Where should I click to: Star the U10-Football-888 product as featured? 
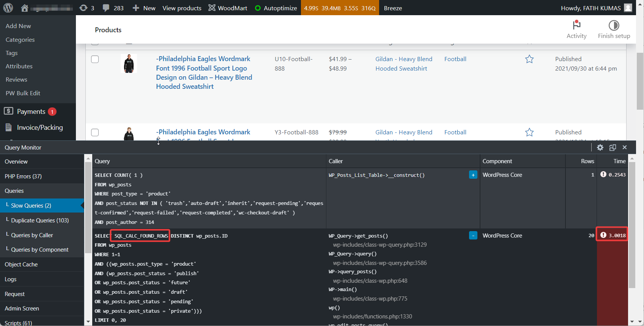[529, 59]
